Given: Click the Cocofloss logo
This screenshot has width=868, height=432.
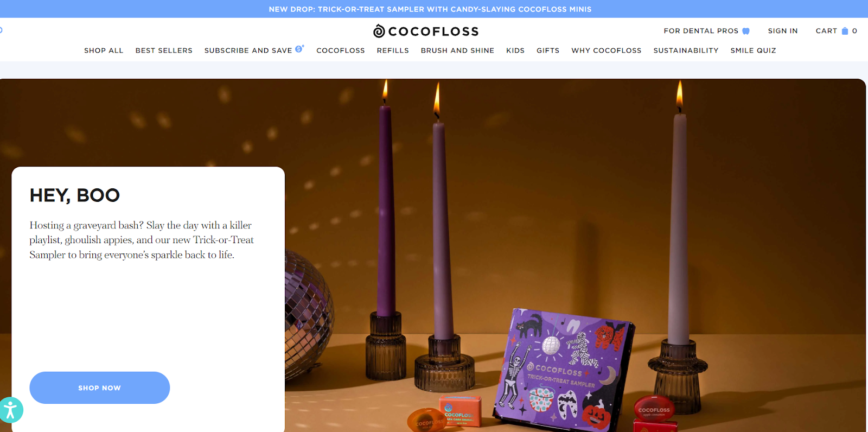Looking at the screenshot, I should click(x=426, y=31).
